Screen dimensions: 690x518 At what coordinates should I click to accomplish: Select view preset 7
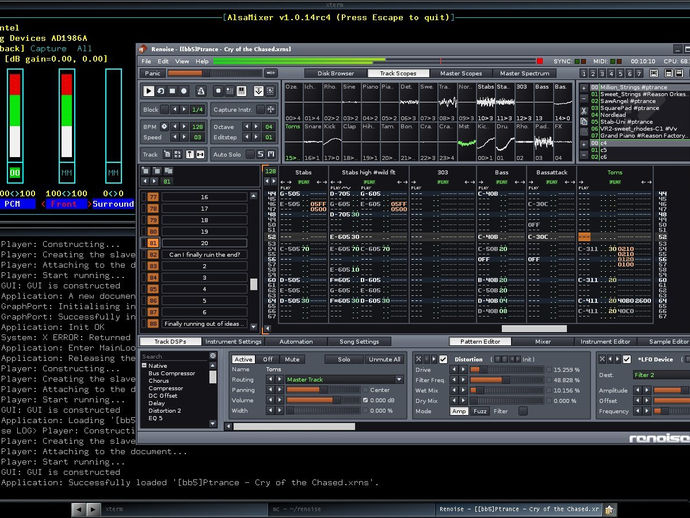(639, 73)
